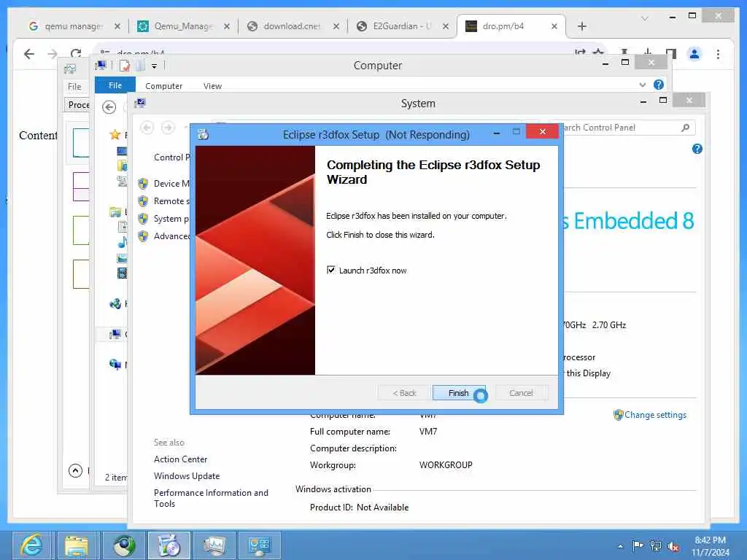The height and width of the screenshot is (560, 747).
Task: Click Finish in Eclipse r3dfox Setup
Action: pos(459,393)
